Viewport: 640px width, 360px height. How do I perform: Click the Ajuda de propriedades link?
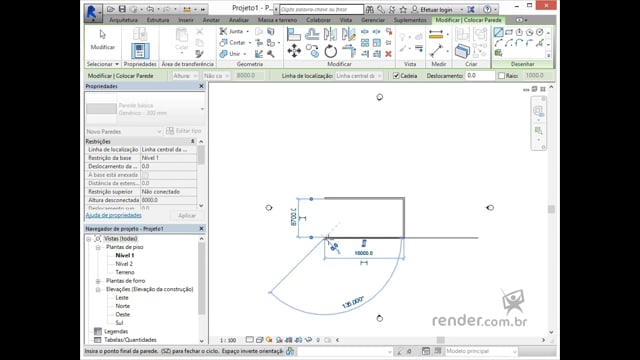coord(113,215)
